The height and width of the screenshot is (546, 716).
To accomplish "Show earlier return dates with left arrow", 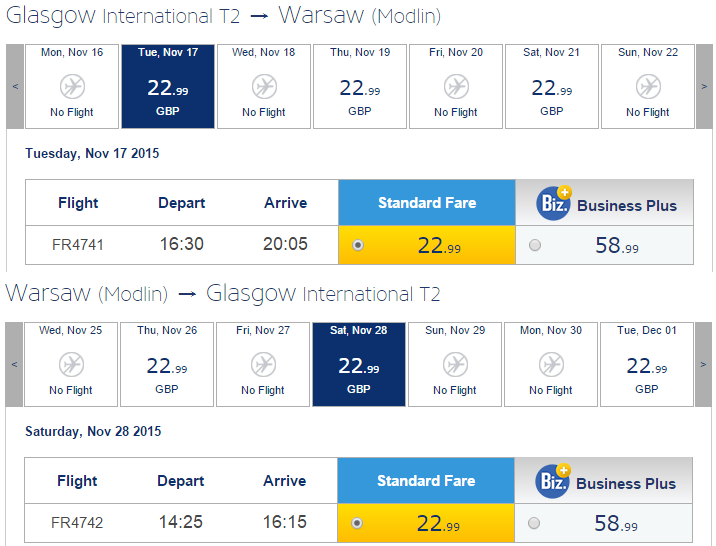I will coord(14,364).
